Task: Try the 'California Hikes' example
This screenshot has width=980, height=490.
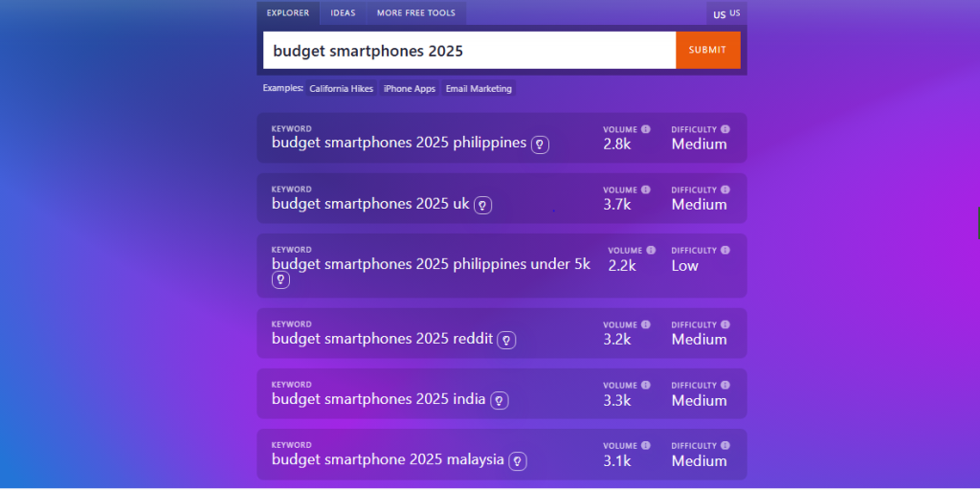Action: 341,89
